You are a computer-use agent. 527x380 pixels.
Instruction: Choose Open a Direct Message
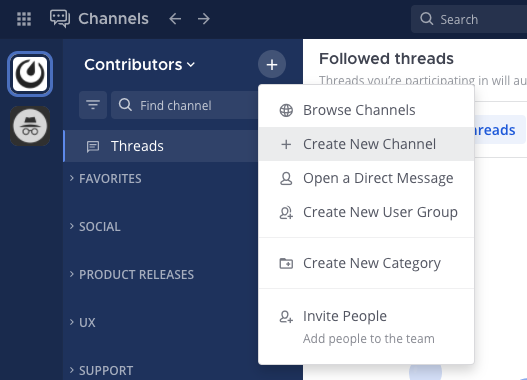(366, 178)
